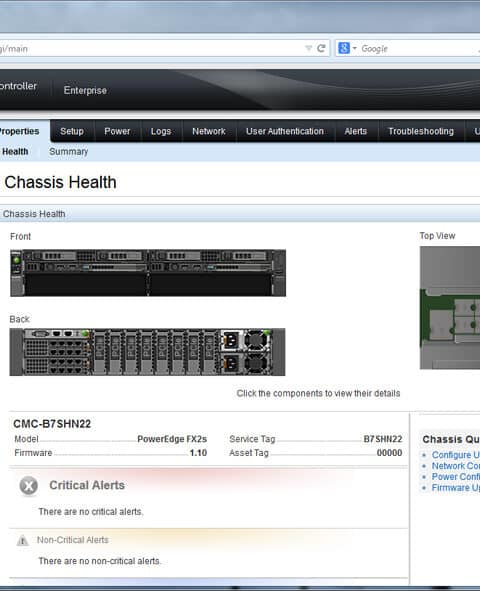
Task: Click the Non-Critical Alerts heading
Action: point(73,540)
